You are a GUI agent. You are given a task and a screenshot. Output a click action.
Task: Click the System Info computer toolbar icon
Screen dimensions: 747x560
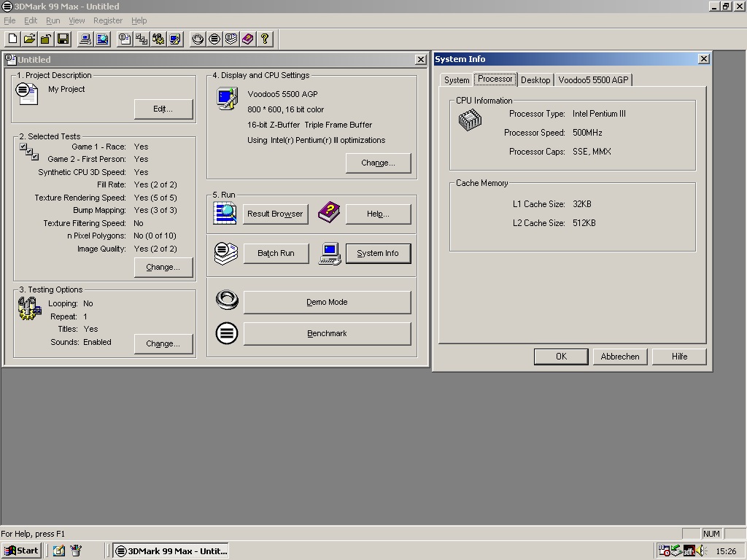pyautogui.click(x=85, y=39)
